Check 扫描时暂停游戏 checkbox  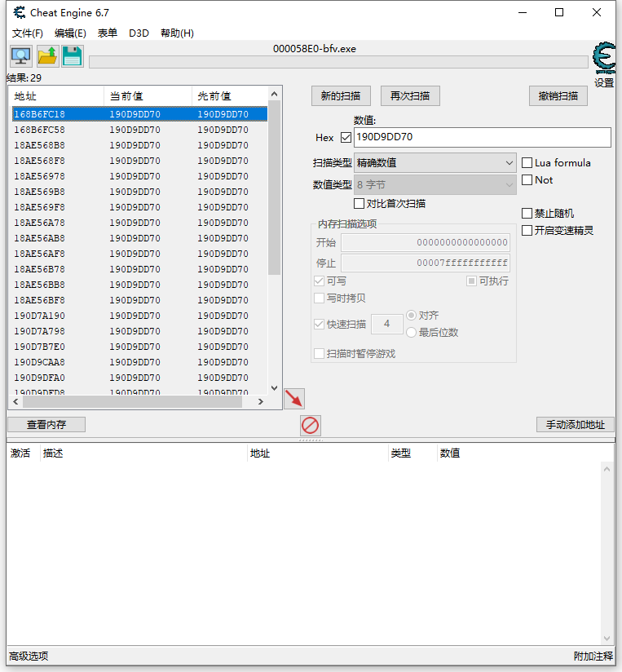pos(319,354)
